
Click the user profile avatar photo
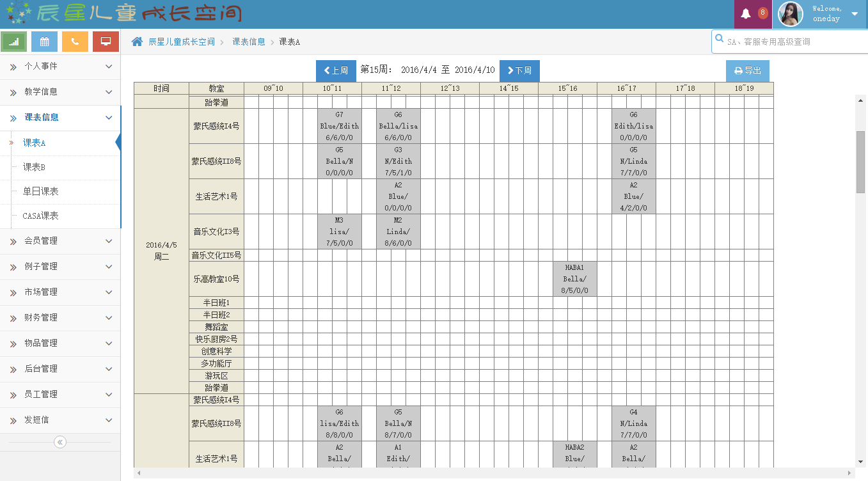point(790,13)
